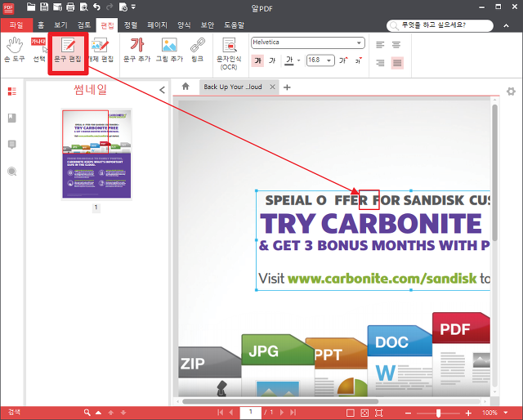The image size is (523, 420).
Task: Add a new document tab with plus
Action: click(287, 87)
